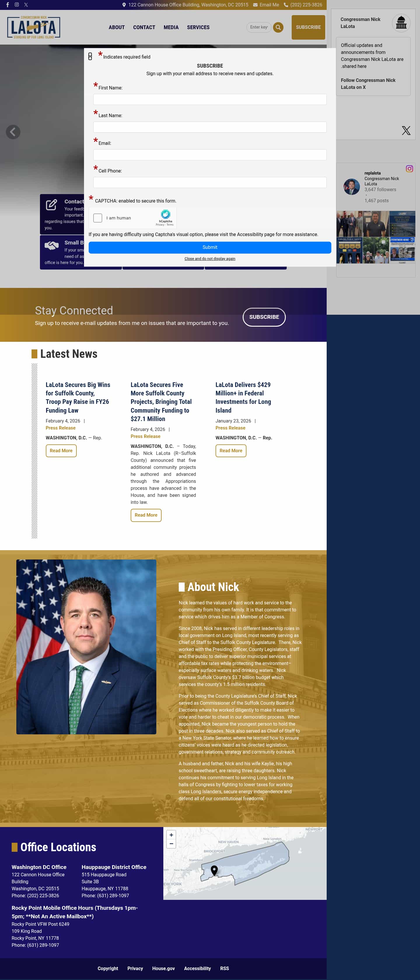Open the MEDIA menu
The width and height of the screenshot is (420, 980).
coord(171,27)
